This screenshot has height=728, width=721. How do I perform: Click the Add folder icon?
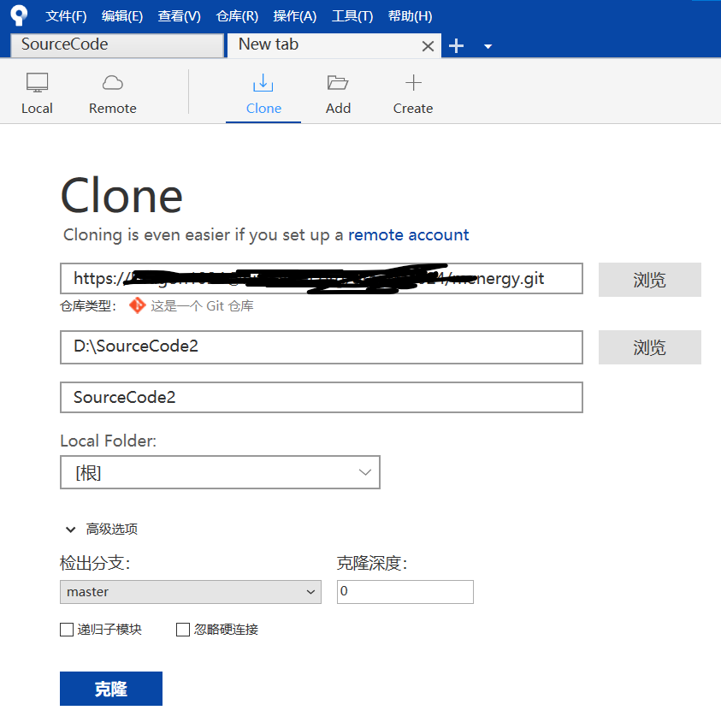coord(338,83)
